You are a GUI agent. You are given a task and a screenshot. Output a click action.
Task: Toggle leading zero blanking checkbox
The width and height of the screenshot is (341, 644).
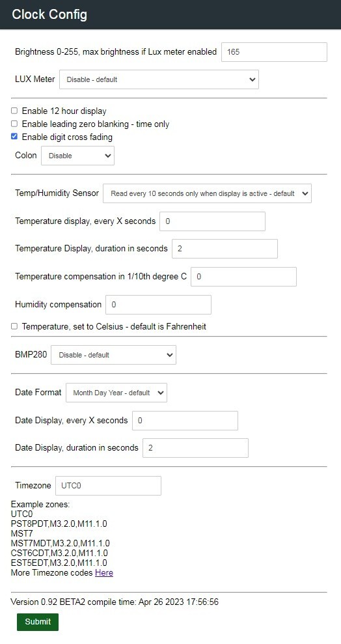[14, 124]
